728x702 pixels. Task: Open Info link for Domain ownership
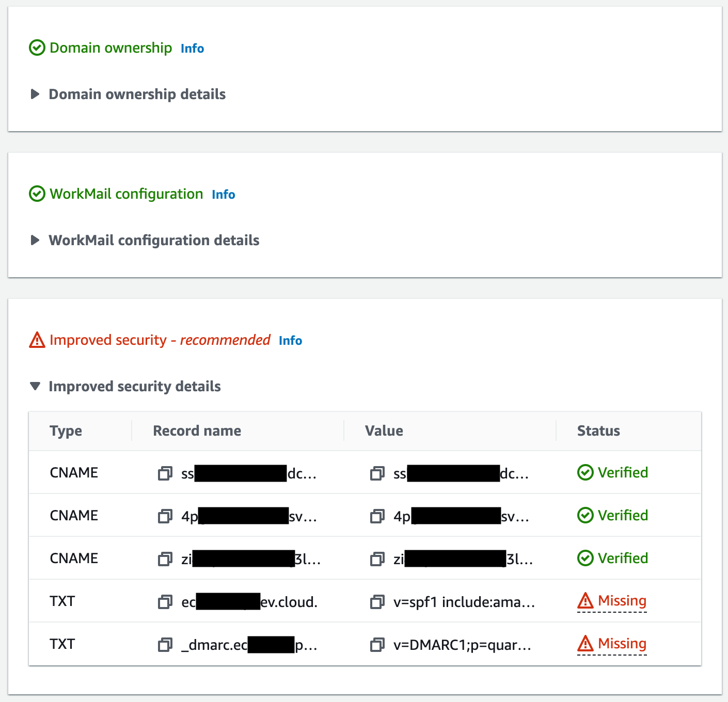[192, 49]
